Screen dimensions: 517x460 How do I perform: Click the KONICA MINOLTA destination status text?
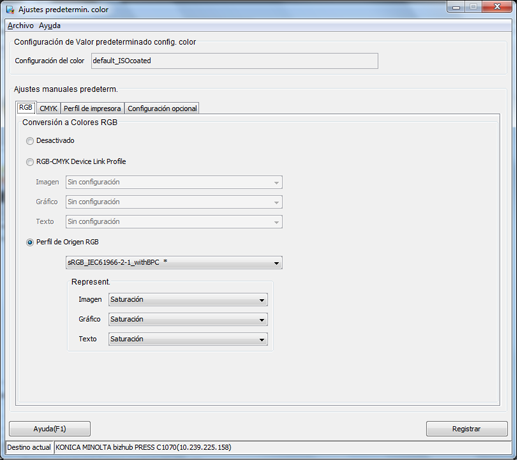coord(144,447)
